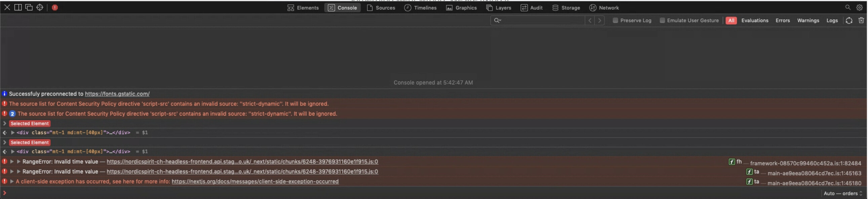Open the nextjs.org client-side-exception docs link
This screenshot has width=868, height=199.
pyautogui.click(x=255, y=182)
